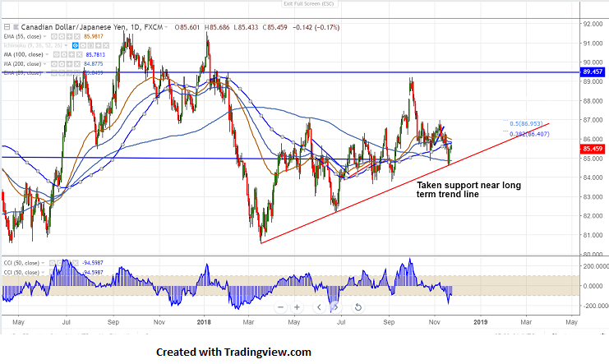The width and height of the screenshot is (609, 364).
Task: Open the dropdown after the FXCM symbol title
Action: click(x=166, y=27)
